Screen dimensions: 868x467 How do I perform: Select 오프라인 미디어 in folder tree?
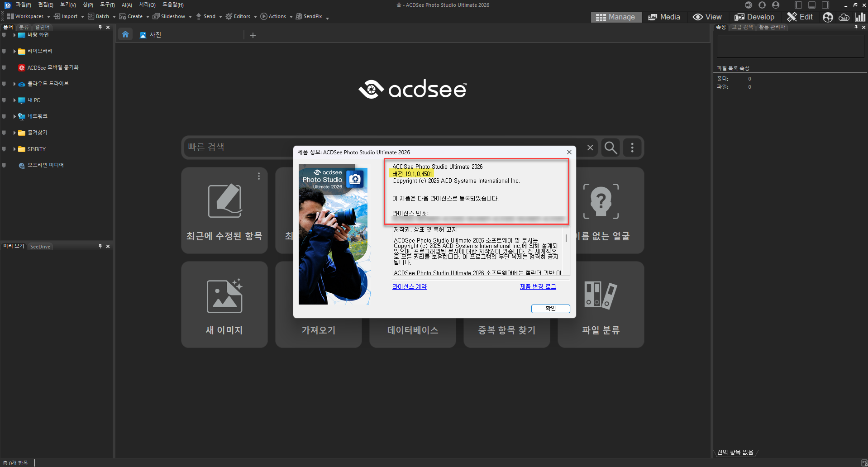coord(41,165)
